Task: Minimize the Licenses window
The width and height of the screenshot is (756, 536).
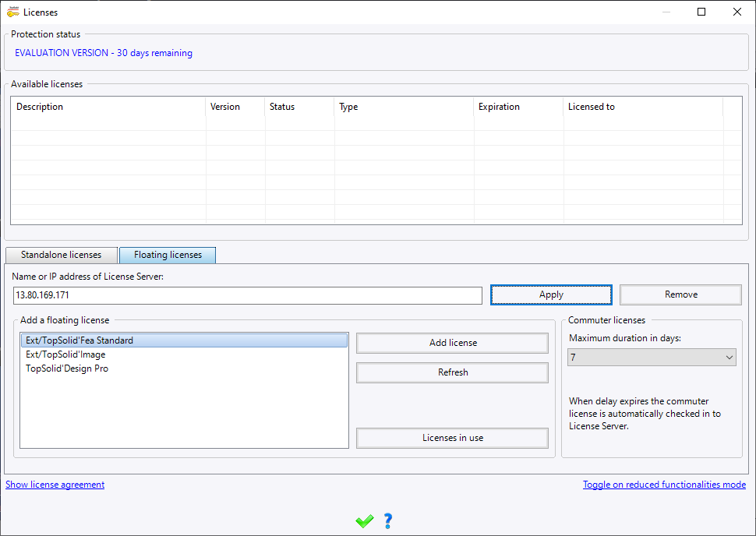Action: point(666,12)
